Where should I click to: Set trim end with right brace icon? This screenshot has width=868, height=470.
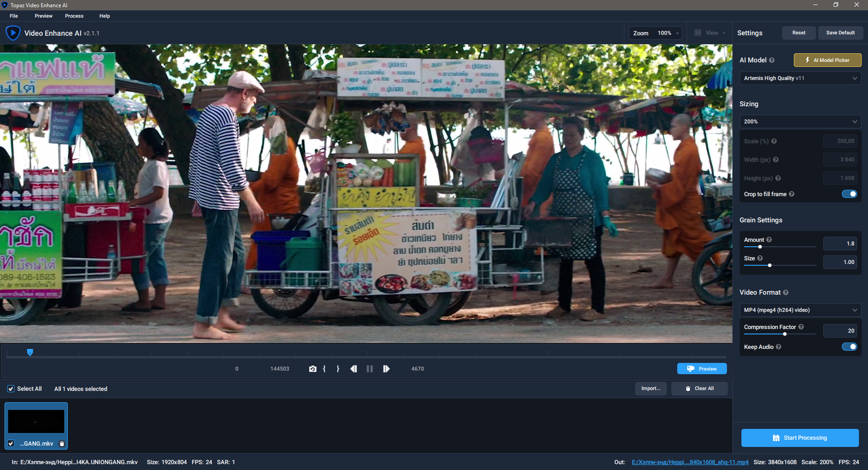pyautogui.click(x=338, y=369)
